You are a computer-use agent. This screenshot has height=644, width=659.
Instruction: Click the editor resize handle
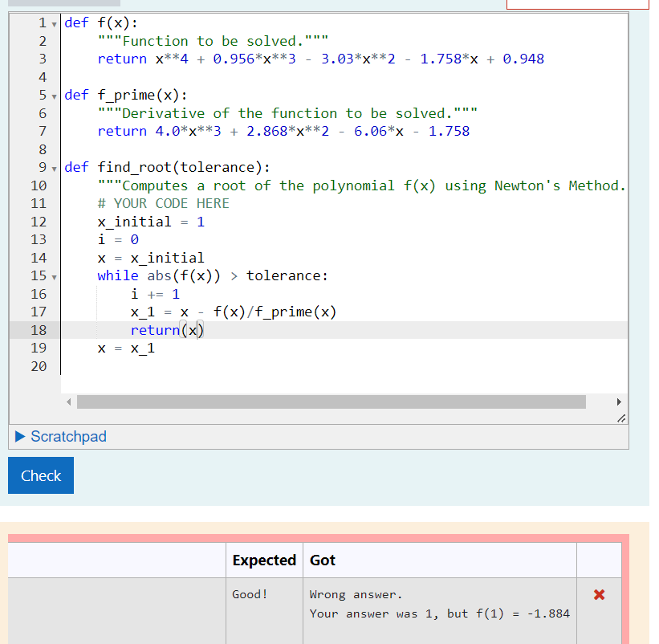coord(621,418)
